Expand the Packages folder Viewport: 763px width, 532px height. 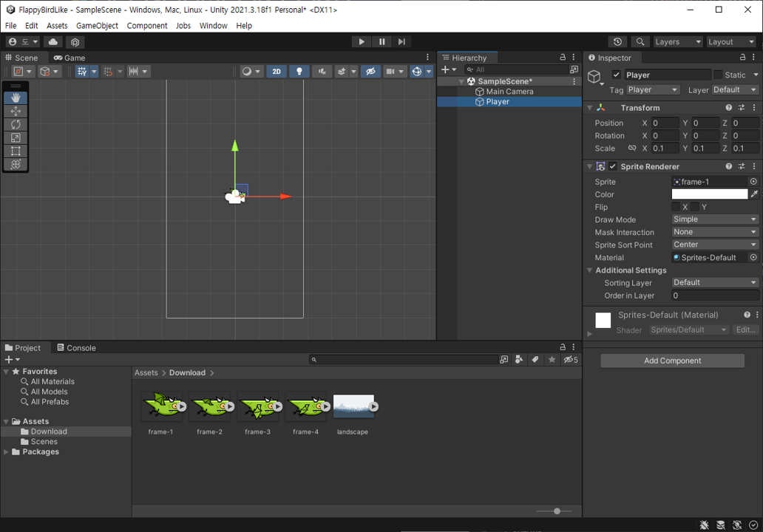tap(6, 451)
